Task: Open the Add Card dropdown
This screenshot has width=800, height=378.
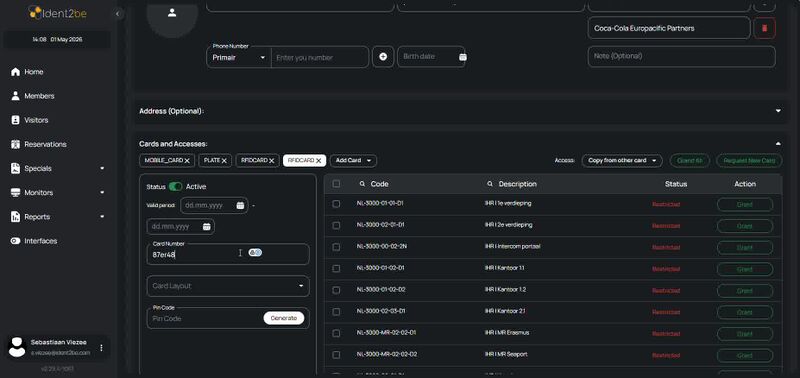Action: click(353, 161)
